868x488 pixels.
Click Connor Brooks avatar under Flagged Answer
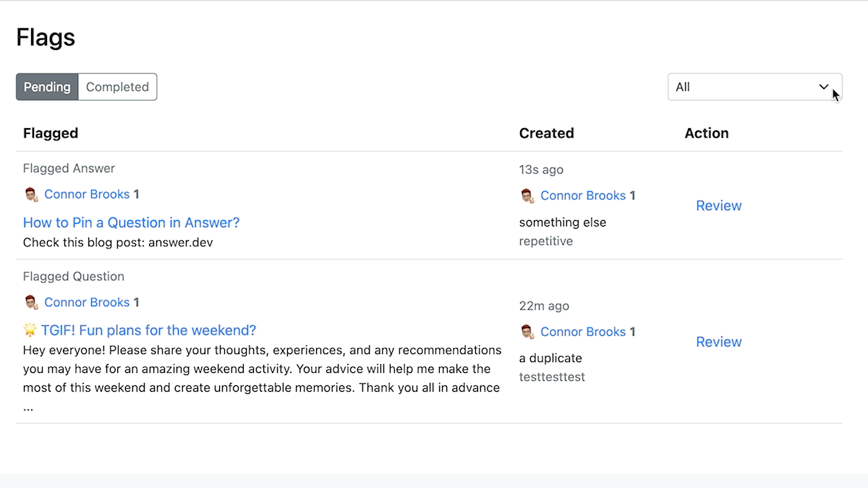30,194
